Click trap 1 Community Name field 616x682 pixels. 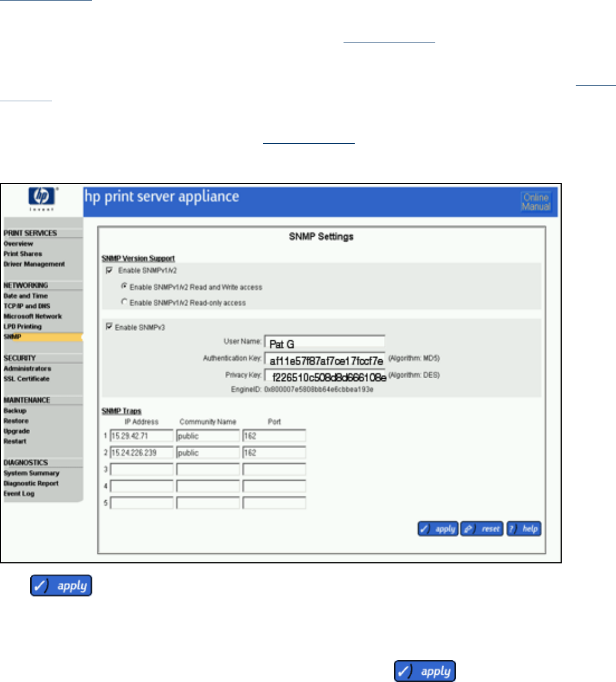[208, 436]
